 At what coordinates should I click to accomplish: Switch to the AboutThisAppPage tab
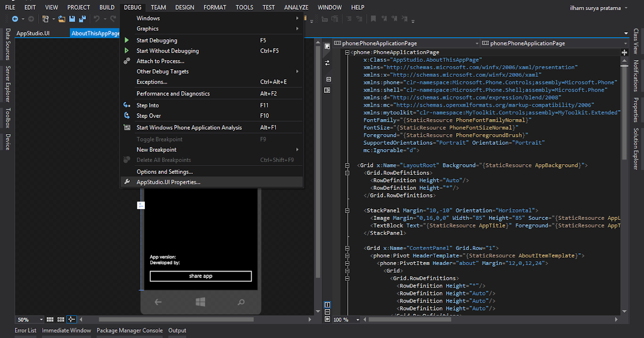pos(95,32)
